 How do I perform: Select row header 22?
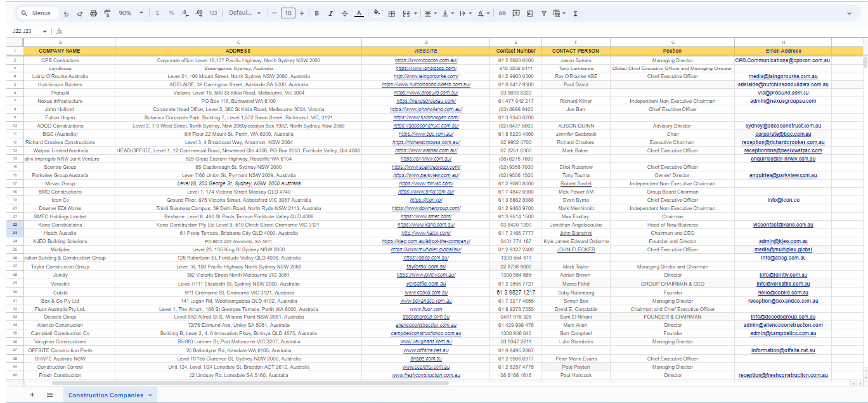click(14, 225)
